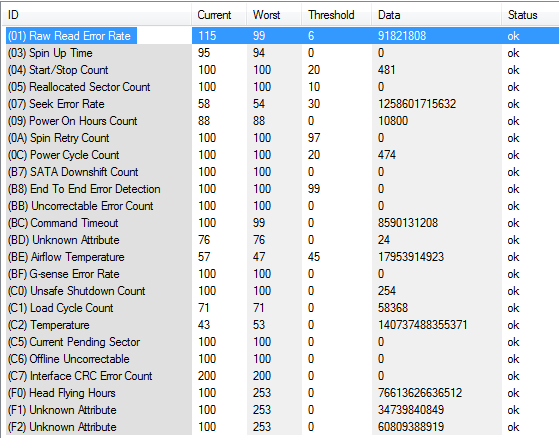The width and height of the screenshot is (559, 438).
Task: Sort by the Current column header
Action: pos(219,15)
